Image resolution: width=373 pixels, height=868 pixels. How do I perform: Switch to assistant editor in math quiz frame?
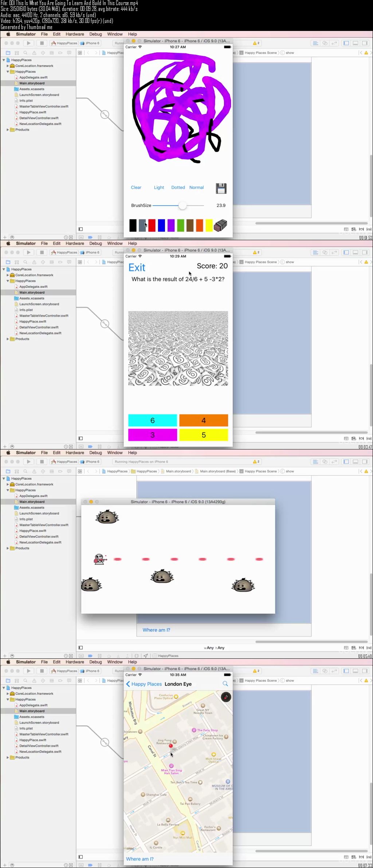point(325,252)
